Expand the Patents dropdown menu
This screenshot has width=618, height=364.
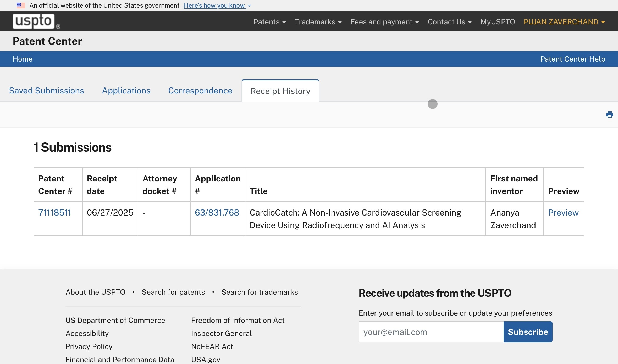tap(269, 22)
